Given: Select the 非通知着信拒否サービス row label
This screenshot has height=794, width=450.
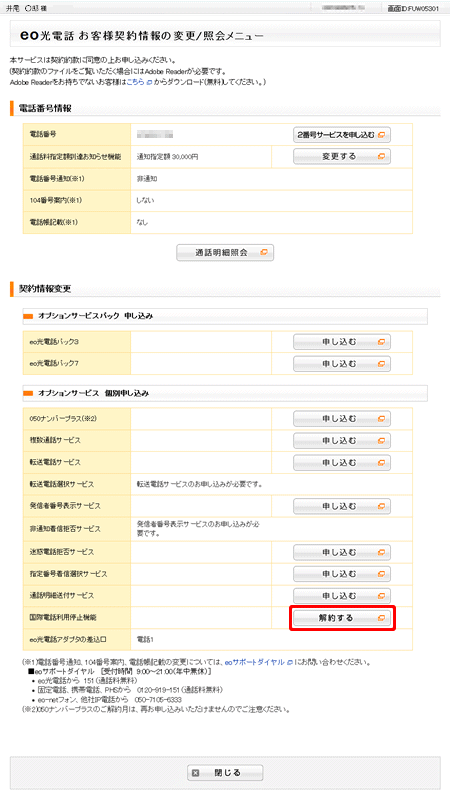Looking at the screenshot, I should [65, 529].
